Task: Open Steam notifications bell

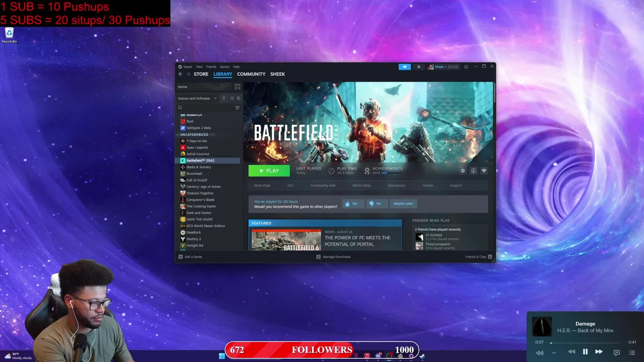Action: tap(419, 66)
